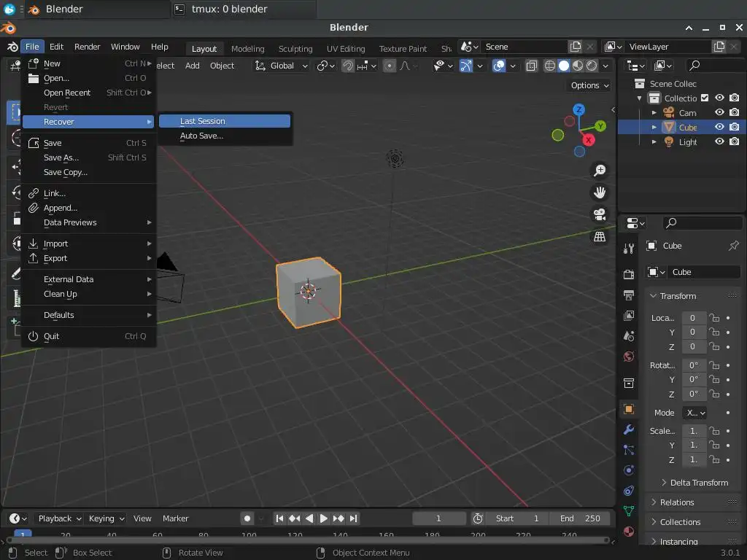The height and width of the screenshot is (560, 747).
Task: Toggle Collection exclude checkbox in outliner
Action: coord(705,98)
